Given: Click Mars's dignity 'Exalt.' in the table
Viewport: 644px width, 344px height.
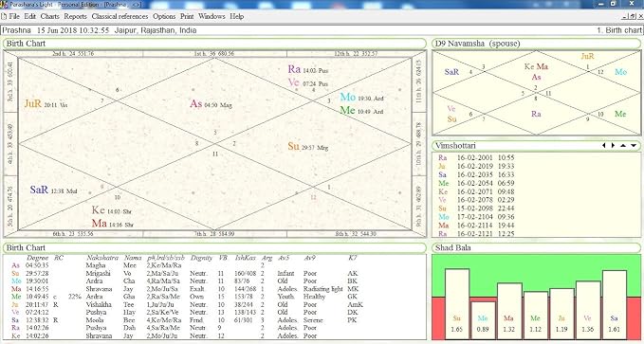Looking at the screenshot, I should 198,289.
